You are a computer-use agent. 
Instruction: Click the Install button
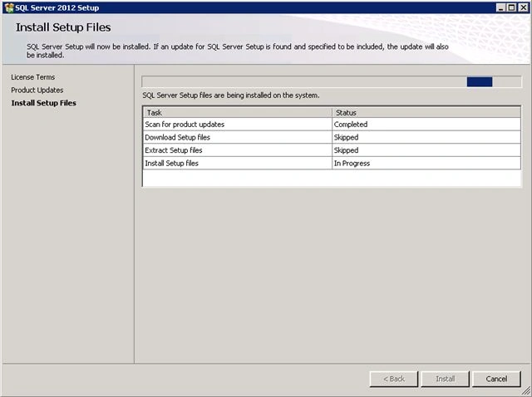(446, 379)
